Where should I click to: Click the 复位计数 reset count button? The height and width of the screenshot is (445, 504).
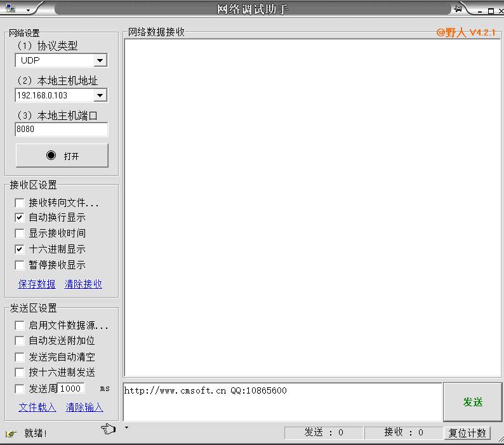(x=467, y=433)
